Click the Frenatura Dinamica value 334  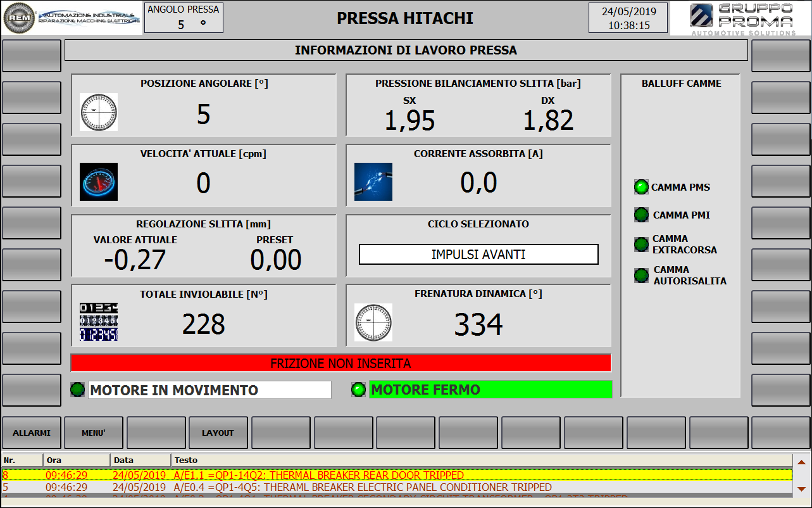click(x=478, y=324)
